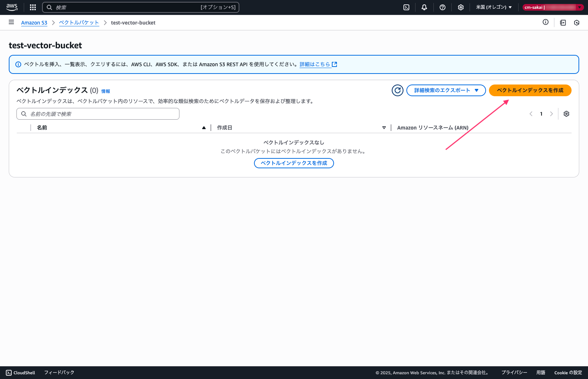Viewport: 588px width, 379px height.
Task: Sort by 作成日 column arrow
Action: tap(384, 128)
